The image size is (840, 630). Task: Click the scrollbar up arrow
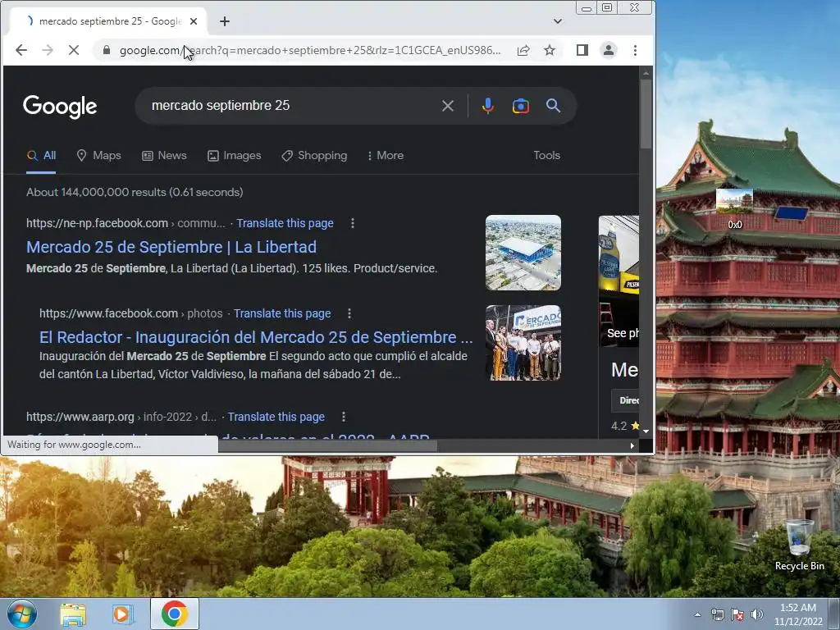pos(646,72)
